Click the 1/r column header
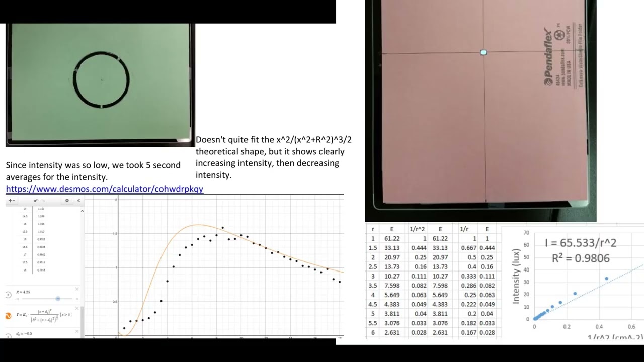This screenshot has height=362, width=644. [464, 229]
